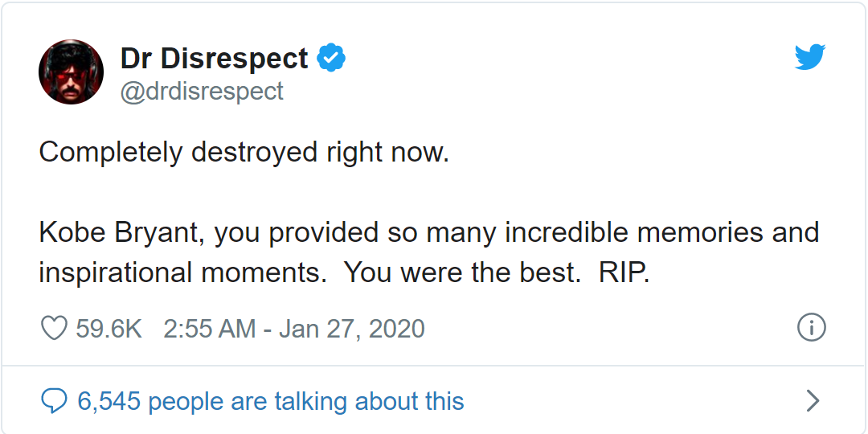
Task: Click the 59.6K likes count
Action: point(109,329)
